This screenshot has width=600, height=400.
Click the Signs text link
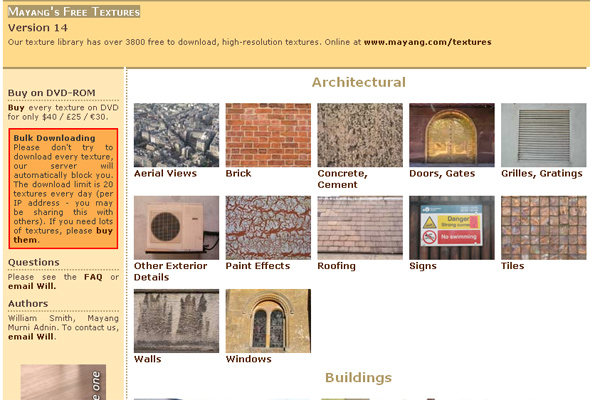[x=423, y=266]
